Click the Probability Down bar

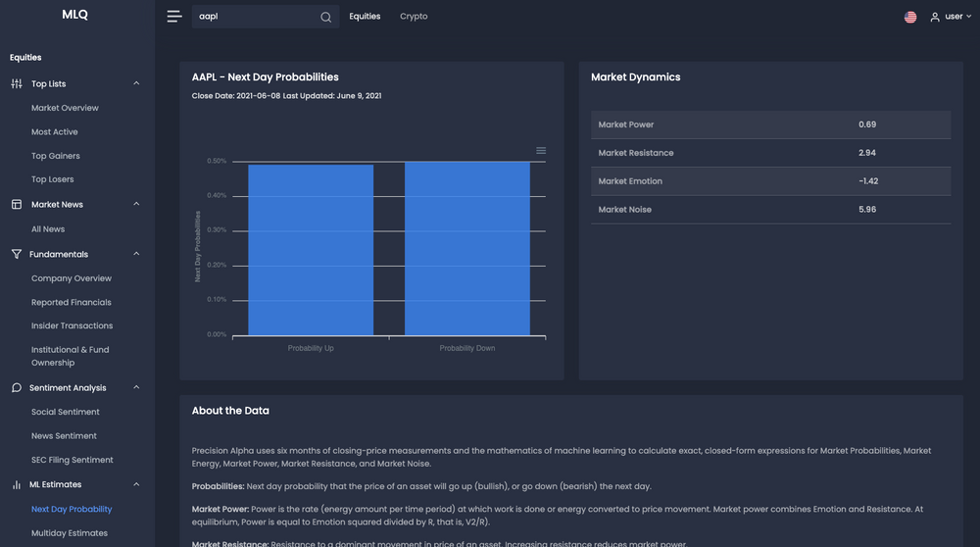pyautogui.click(x=466, y=249)
